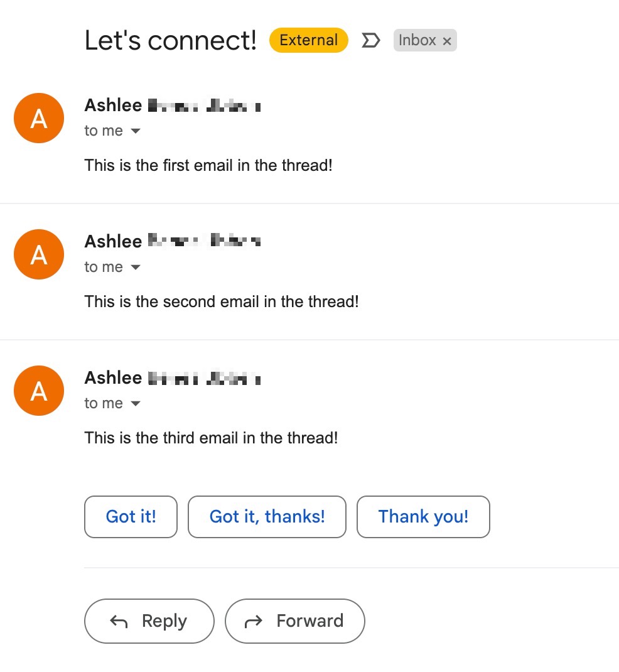Click the second email's message text
This screenshot has height=672, width=619.
point(222,301)
